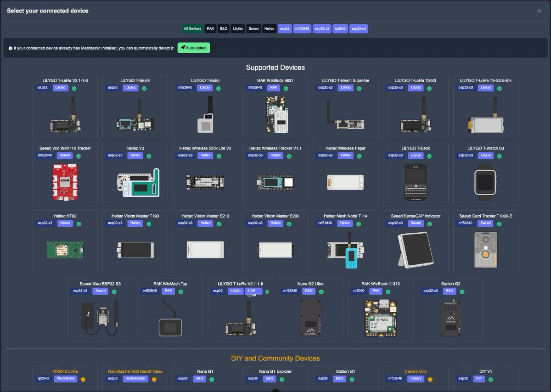Pick the green Heltec HT62 module image
Screen dimensions: 551x392
tap(65, 250)
